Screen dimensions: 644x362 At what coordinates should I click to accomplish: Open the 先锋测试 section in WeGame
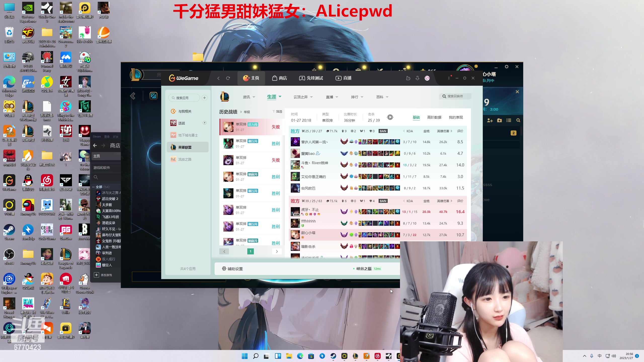pos(311,78)
